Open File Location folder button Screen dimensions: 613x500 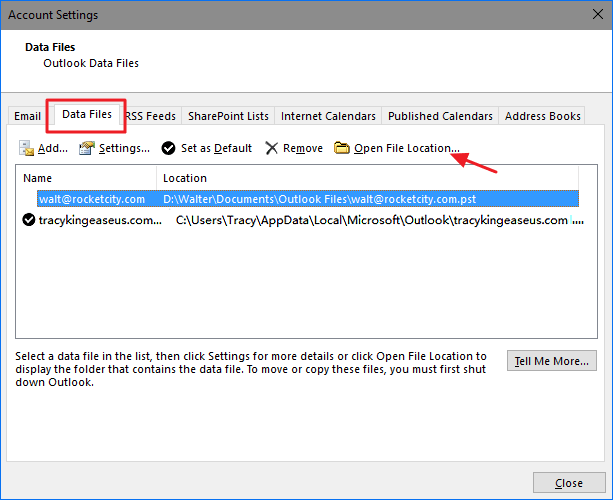click(x=396, y=148)
